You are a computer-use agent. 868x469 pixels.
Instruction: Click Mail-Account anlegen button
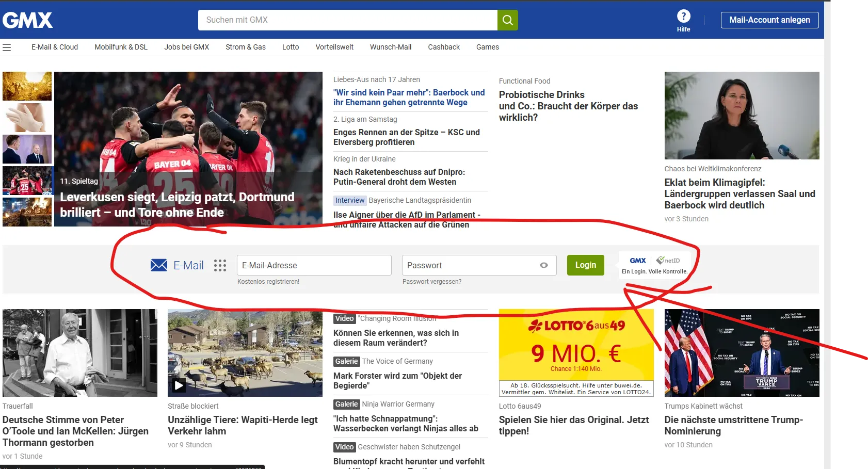point(770,20)
